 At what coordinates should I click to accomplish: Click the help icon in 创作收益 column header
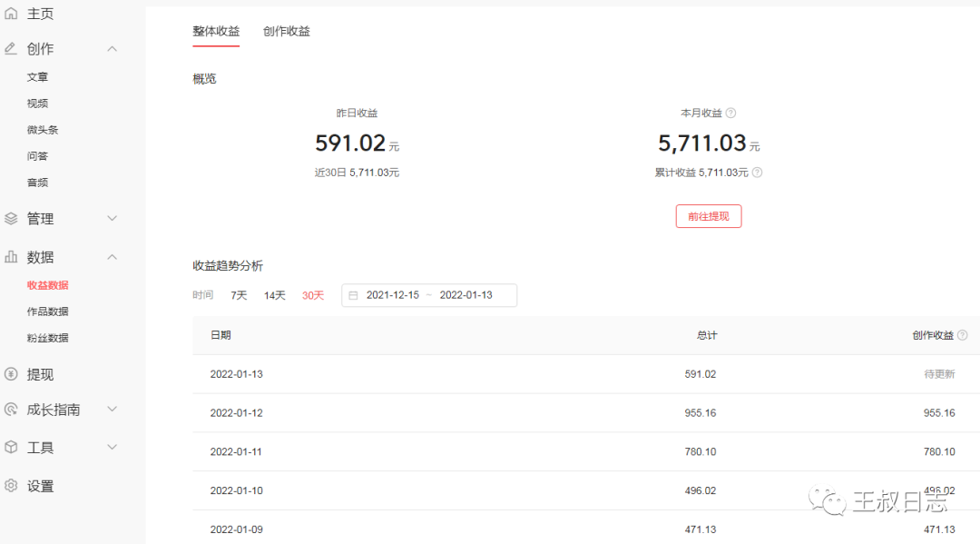coord(963,335)
